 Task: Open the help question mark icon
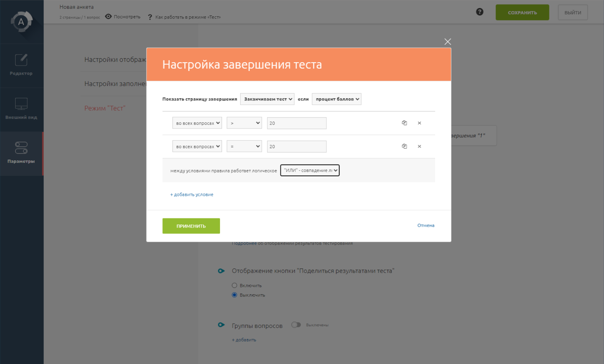coord(480,12)
